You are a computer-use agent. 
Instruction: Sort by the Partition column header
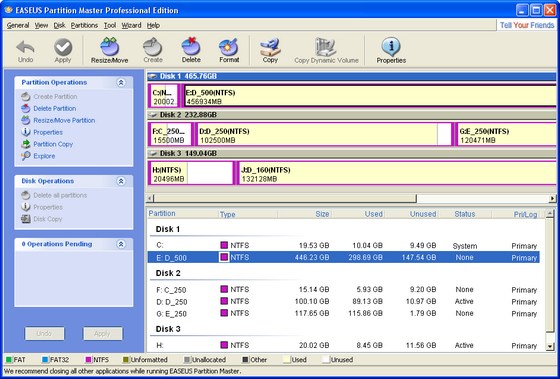pos(182,214)
